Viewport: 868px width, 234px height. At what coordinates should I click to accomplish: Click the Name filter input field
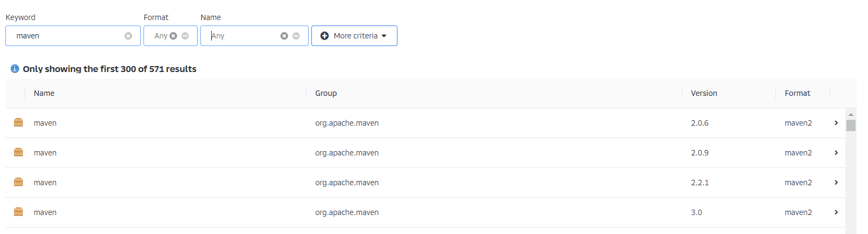click(x=244, y=36)
